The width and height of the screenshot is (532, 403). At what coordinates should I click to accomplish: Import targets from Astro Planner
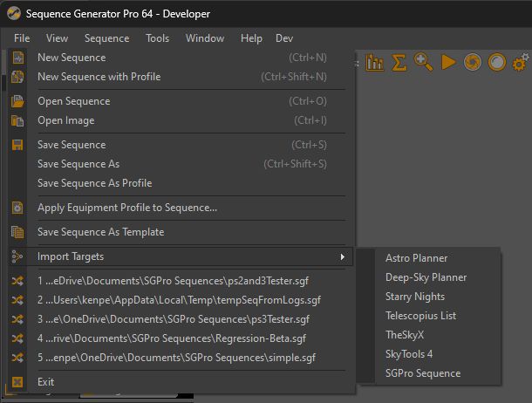429,258
